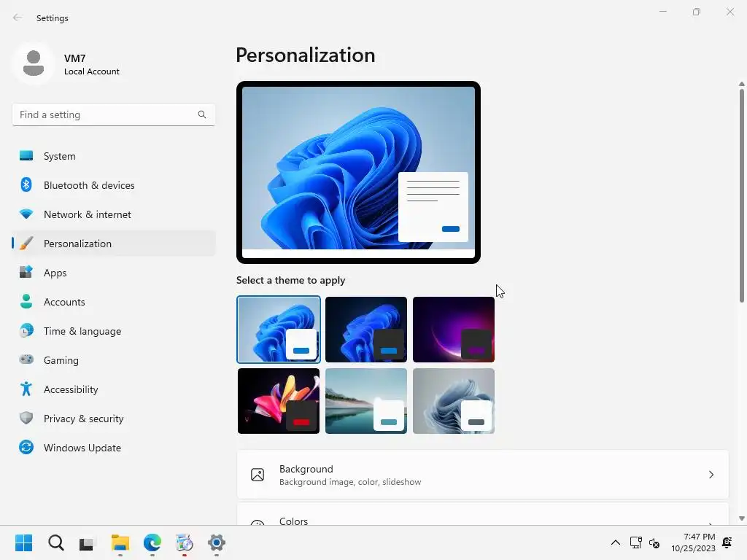
Task: Open Bluetooth & devices page
Action: tap(113, 185)
